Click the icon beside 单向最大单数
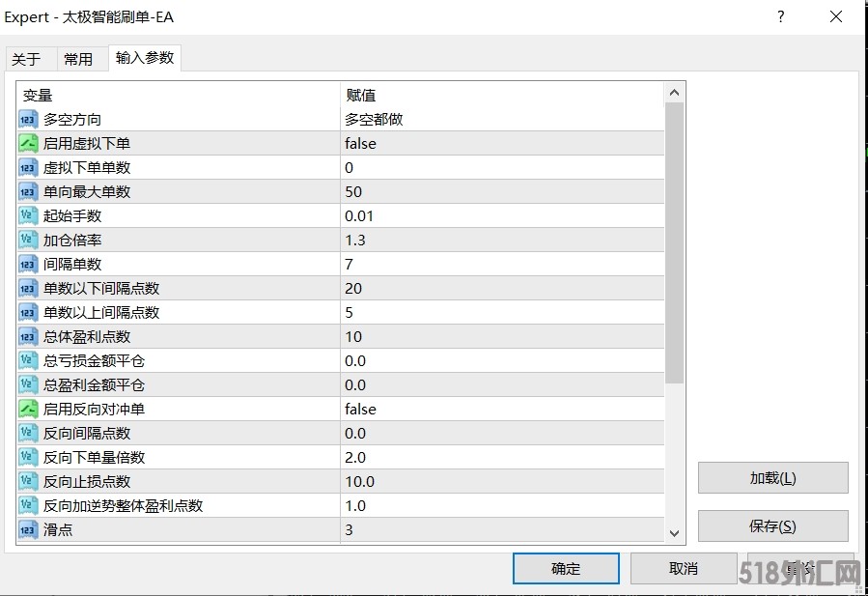The image size is (868, 596). (x=28, y=191)
